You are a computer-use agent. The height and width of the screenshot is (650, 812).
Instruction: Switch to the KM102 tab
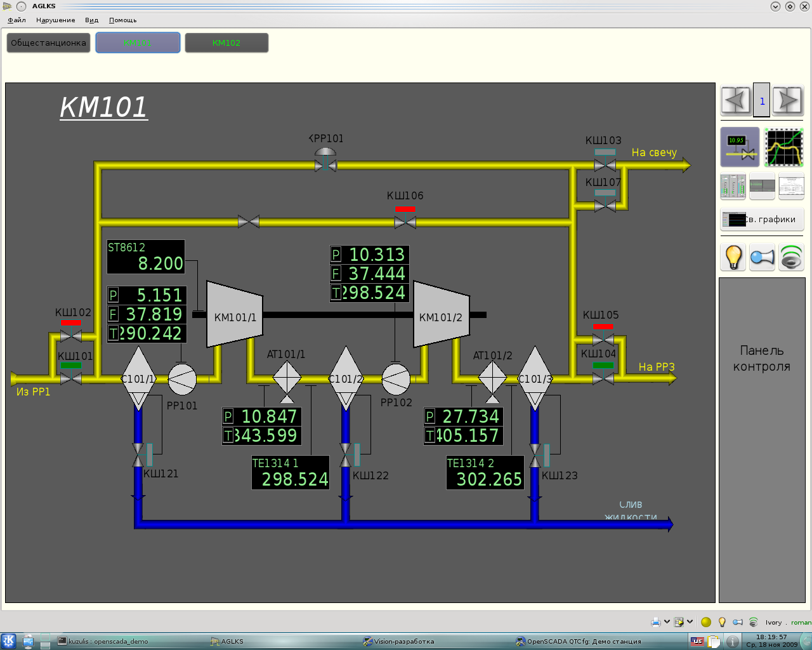(226, 43)
